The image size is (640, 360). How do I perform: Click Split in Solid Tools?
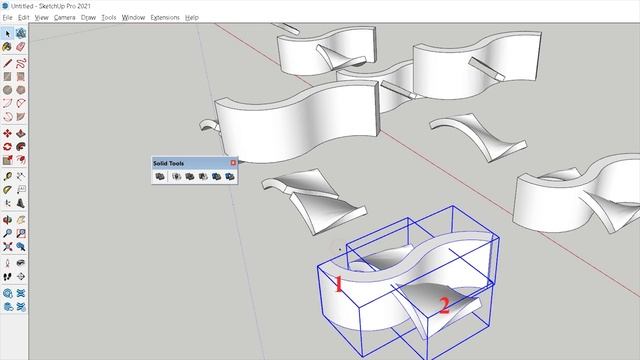[230, 176]
